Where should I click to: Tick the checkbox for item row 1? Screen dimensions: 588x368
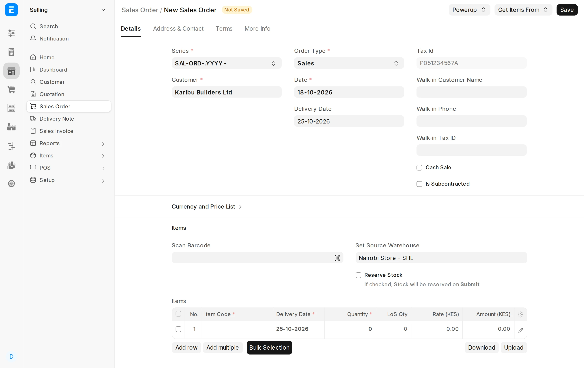pos(178,329)
